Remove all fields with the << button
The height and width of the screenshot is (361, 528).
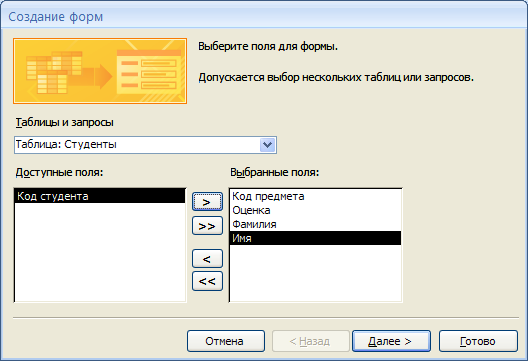(x=207, y=281)
